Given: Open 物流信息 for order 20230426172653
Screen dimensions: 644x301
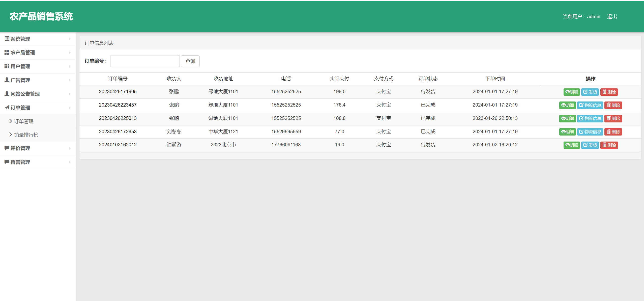Looking at the screenshot, I should pyautogui.click(x=590, y=132).
